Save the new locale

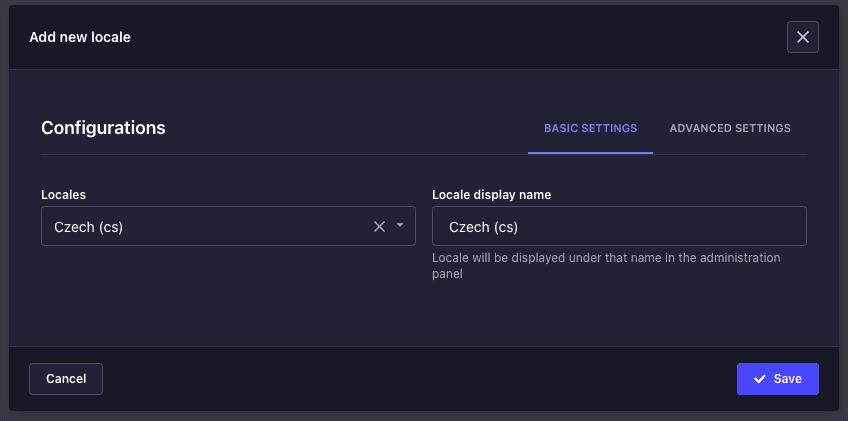(777, 379)
